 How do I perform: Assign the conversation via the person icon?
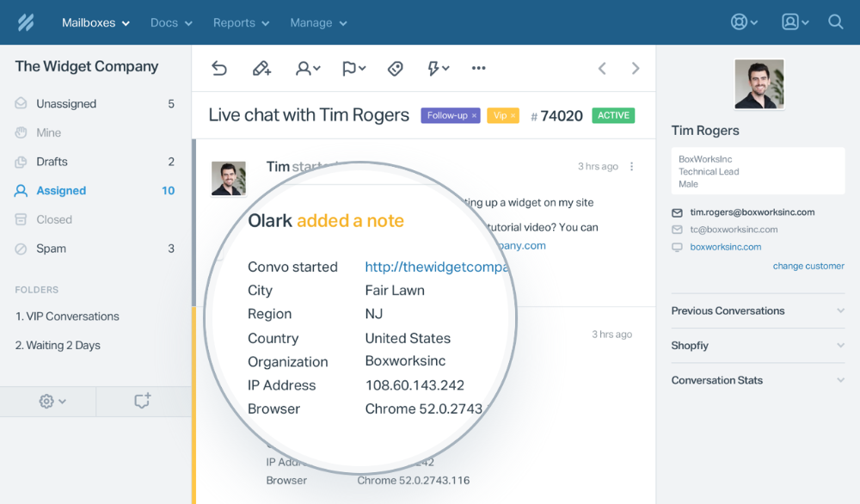(306, 68)
